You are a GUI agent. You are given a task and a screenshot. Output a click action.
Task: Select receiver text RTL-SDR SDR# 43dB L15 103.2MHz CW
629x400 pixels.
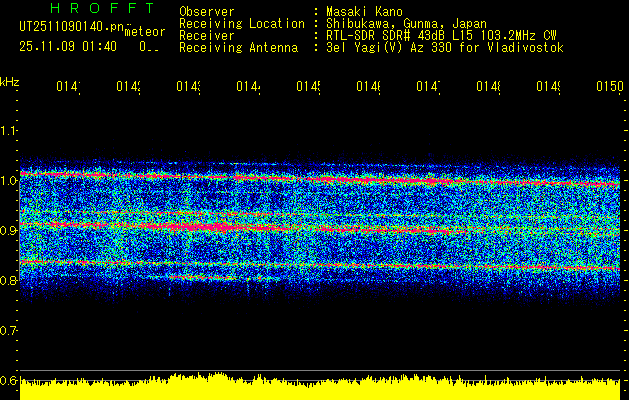coord(441,36)
